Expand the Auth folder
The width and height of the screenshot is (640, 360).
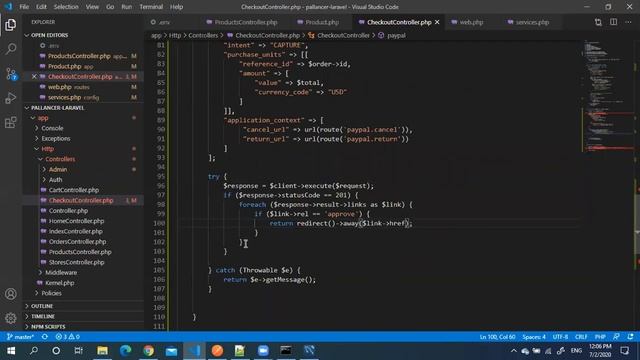pyautogui.click(x=55, y=180)
